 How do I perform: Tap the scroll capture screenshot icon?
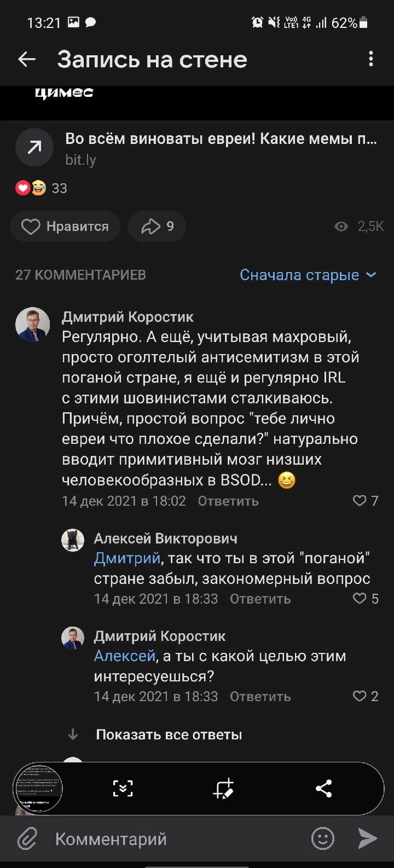coord(123,788)
